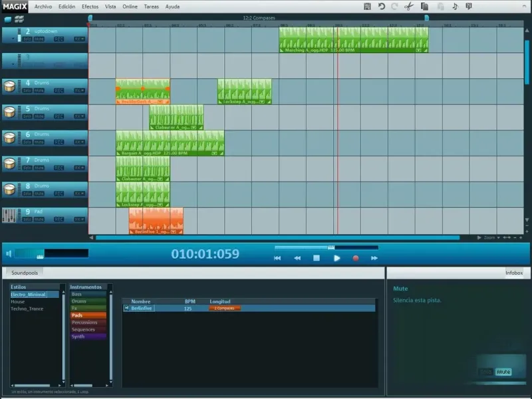Zoom in timeline with the plus icon
This screenshot has height=399, width=532.
(x=521, y=237)
